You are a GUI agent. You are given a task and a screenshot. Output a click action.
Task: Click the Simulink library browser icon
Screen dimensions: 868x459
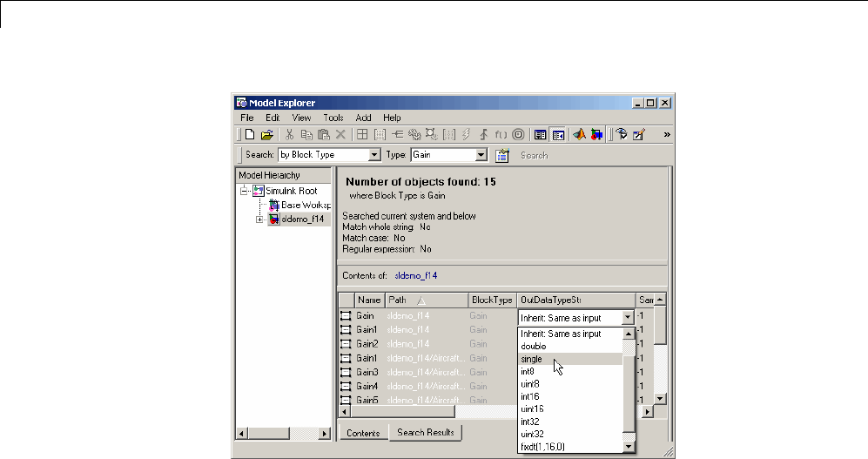click(596, 134)
